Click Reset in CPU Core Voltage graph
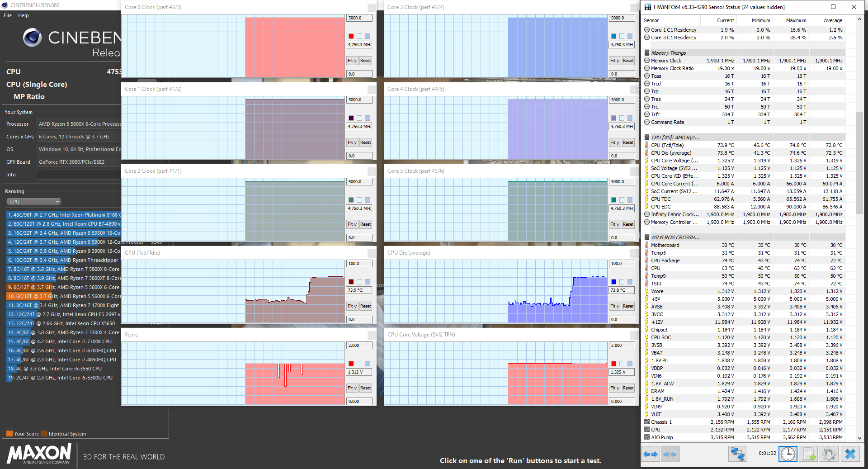Viewport: 868px width, 469px height. click(x=628, y=388)
